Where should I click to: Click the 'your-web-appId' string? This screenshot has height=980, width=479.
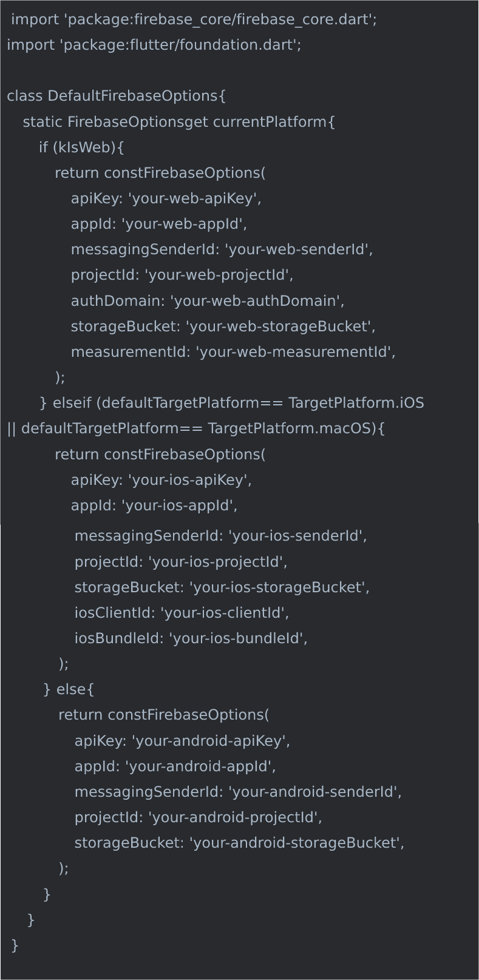pyautogui.click(x=184, y=224)
